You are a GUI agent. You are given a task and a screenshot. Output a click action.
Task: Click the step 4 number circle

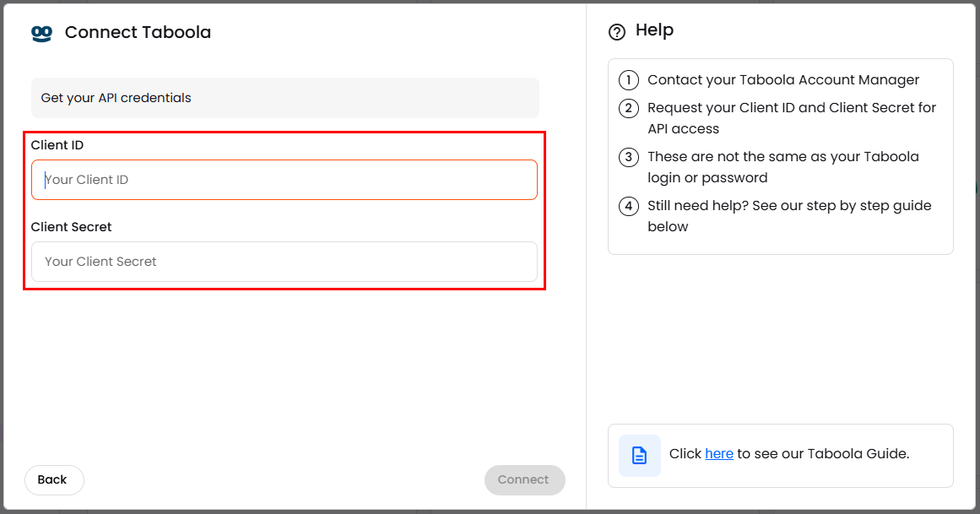click(x=628, y=206)
